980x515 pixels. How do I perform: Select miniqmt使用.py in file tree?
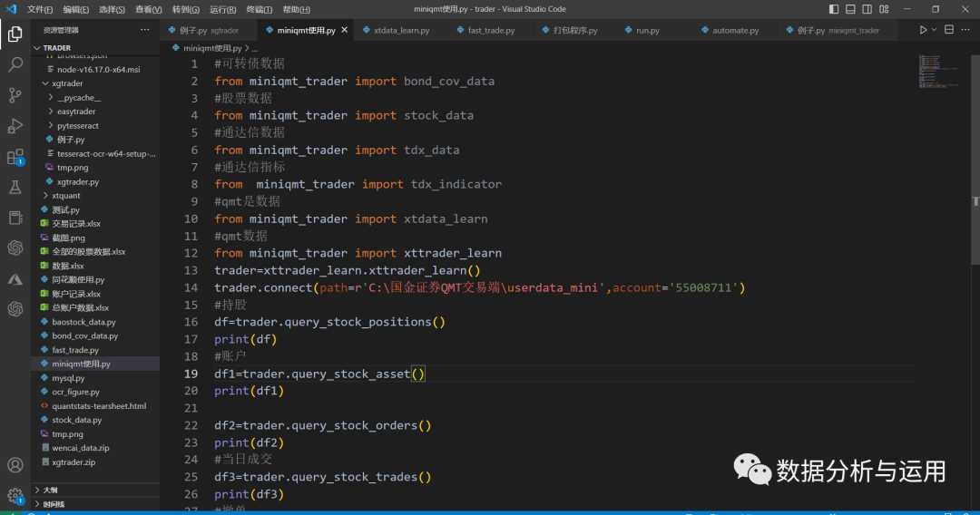[x=95, y=364]
